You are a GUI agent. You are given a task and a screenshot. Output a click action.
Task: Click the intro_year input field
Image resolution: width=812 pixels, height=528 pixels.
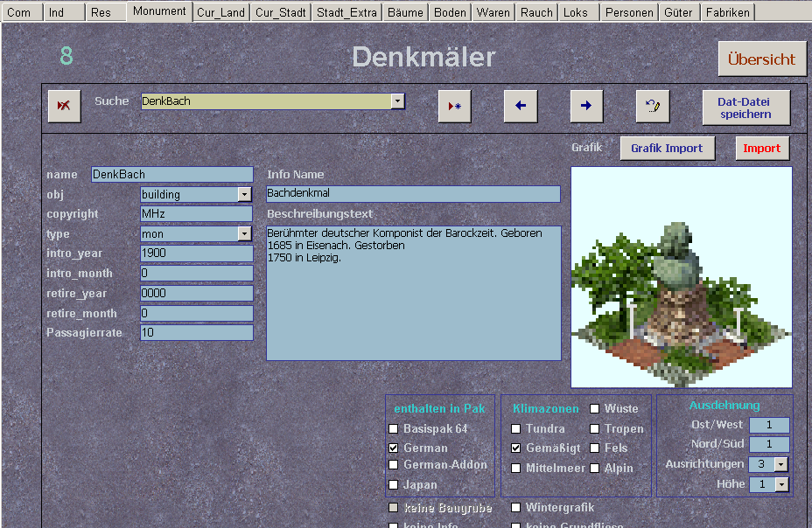(x=196, y=254)
